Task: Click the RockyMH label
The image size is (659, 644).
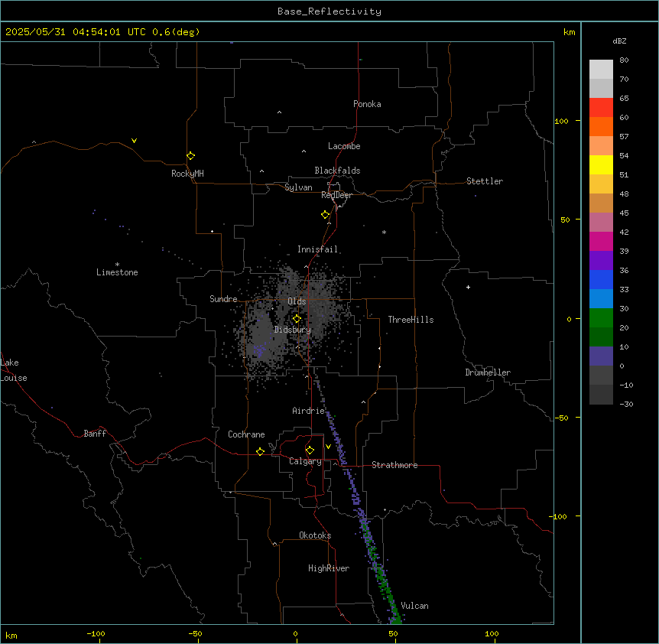Action: click(x=187, y=174)
